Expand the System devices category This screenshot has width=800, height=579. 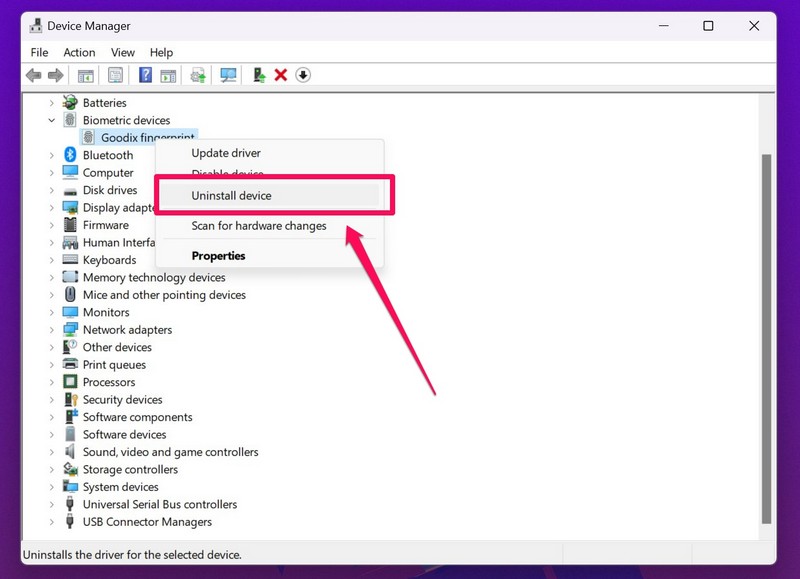[52, 487]
